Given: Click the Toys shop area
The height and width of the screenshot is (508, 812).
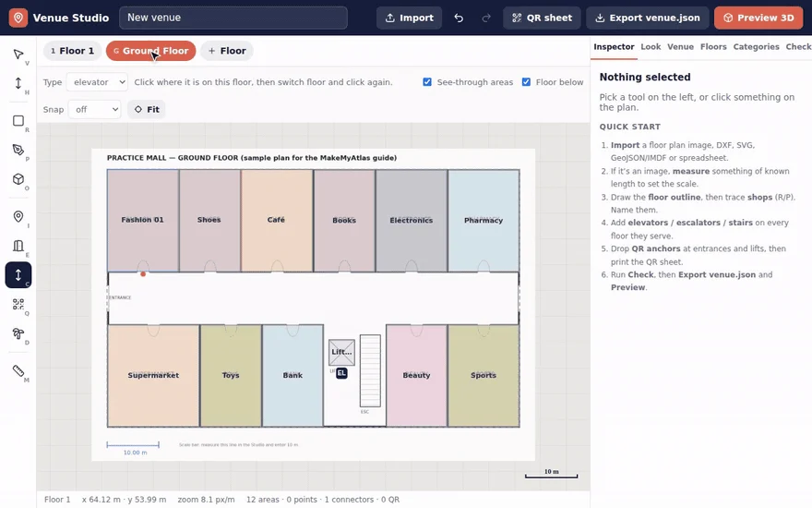Looking at the screenshot, I should (x=231, y=375).
